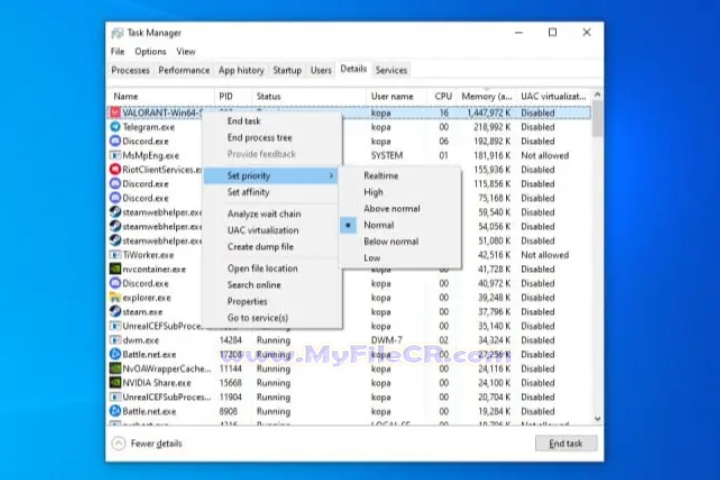Select the Normal priority option
The width and height of the screenshot is (720, 480).
pyautogui.click(x=400, y=225)
